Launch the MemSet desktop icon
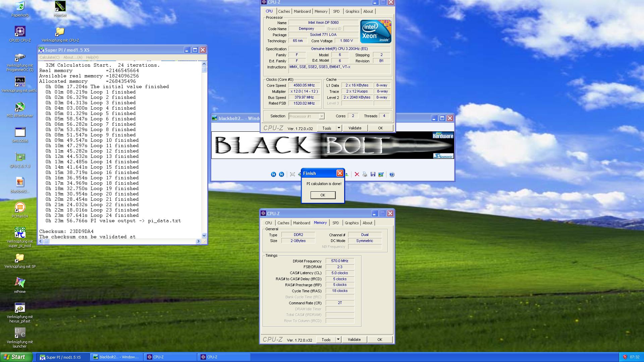Image resolution: width=644 pixels, height=362 pixels. coord(60,9)
